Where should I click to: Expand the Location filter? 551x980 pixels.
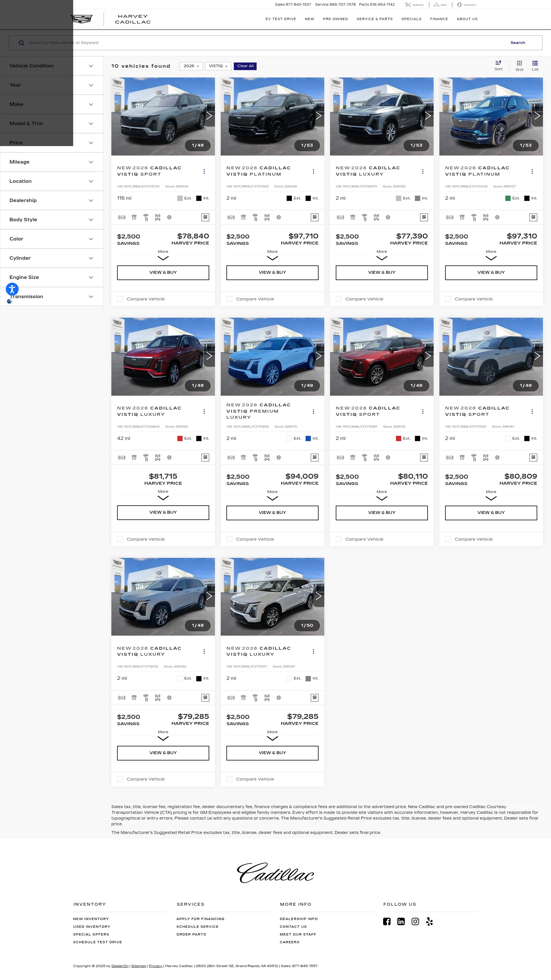[51, 181]
